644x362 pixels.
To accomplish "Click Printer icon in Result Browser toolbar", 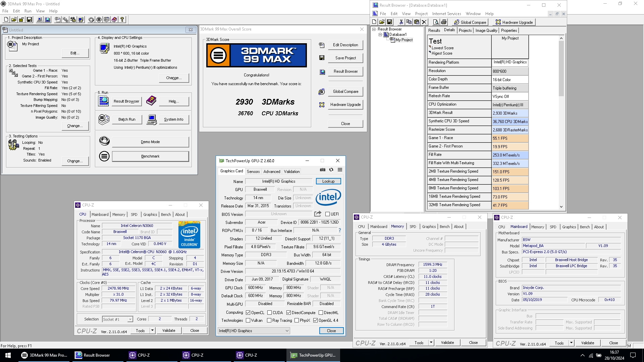I will tap(443, 22).
